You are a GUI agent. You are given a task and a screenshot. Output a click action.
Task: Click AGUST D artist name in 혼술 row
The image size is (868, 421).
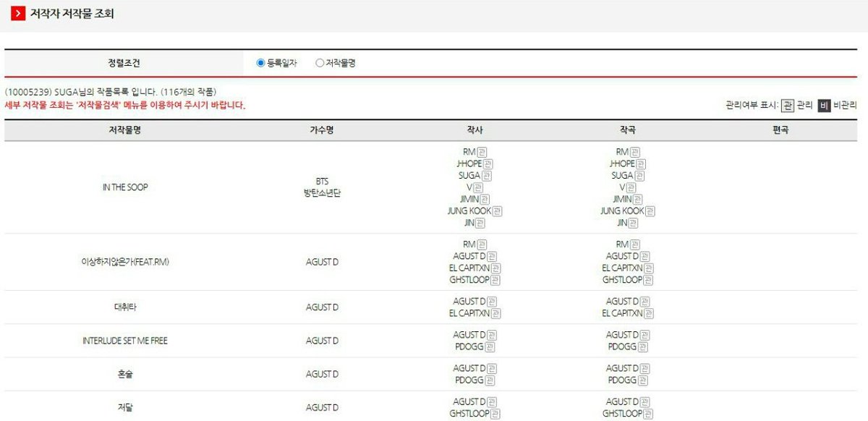[x=322, y=374]
